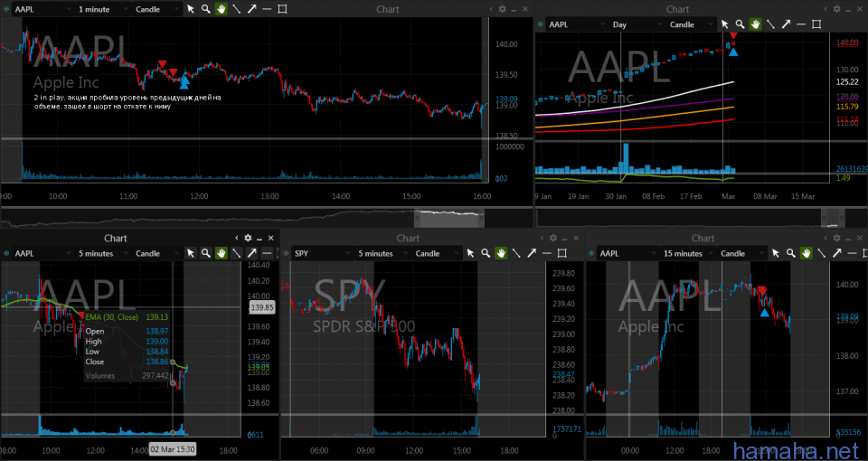
Task: Toggle symbol link circle in AAPL 1 minute chart
Action: [6, 9]
